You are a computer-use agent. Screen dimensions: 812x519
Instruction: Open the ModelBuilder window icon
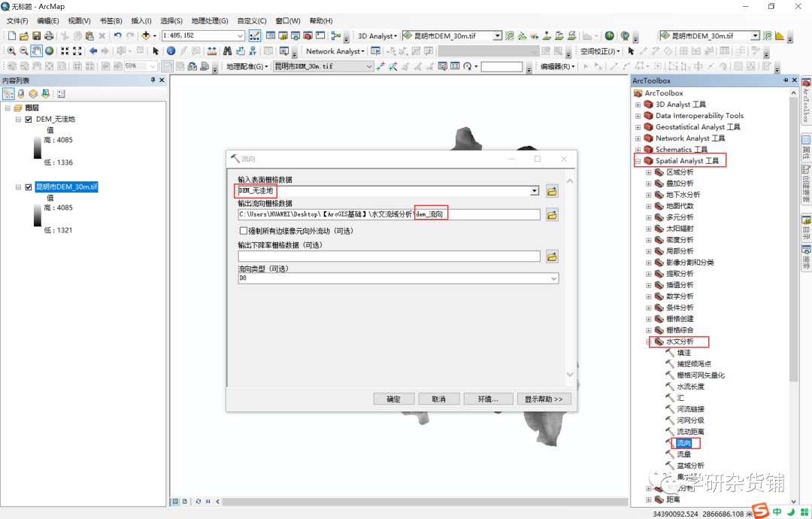(x=336, y=36)
